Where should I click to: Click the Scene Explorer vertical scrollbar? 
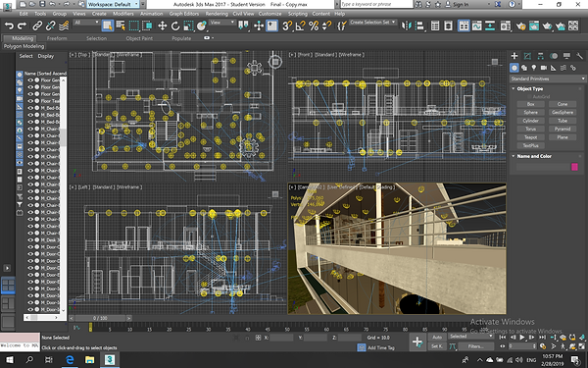(x=64, y=194)
